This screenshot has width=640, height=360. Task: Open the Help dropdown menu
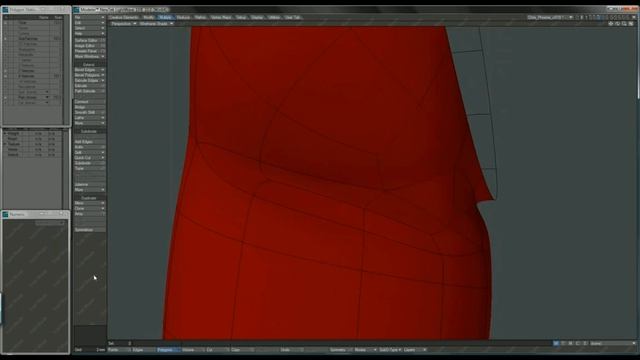pyautogui.click(x=89, y=33)
